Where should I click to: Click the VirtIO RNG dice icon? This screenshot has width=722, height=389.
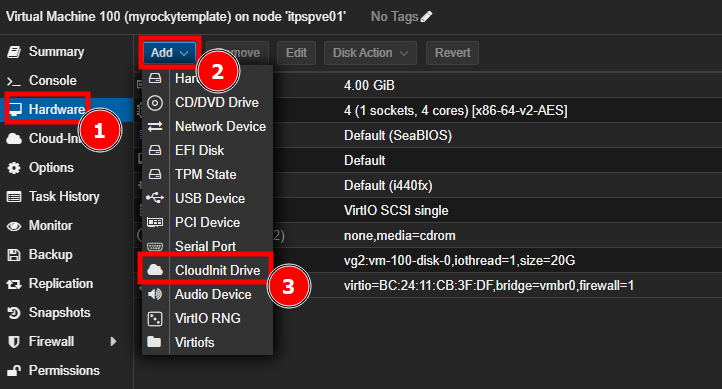(155, 319)
